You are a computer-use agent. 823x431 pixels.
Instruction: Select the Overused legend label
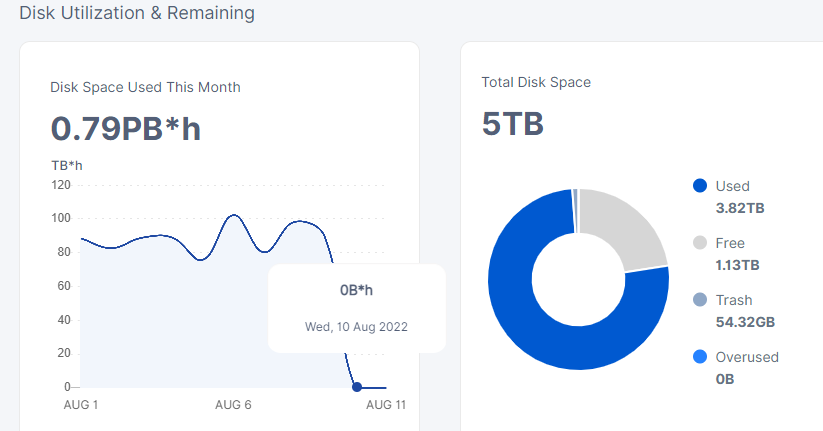point(746,357)
